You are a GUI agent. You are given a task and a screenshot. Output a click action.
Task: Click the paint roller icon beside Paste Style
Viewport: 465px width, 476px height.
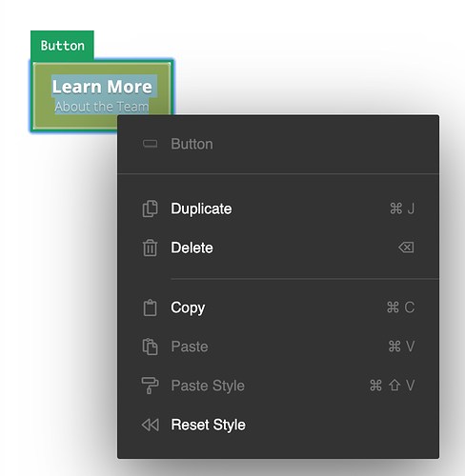pos(150,386)
